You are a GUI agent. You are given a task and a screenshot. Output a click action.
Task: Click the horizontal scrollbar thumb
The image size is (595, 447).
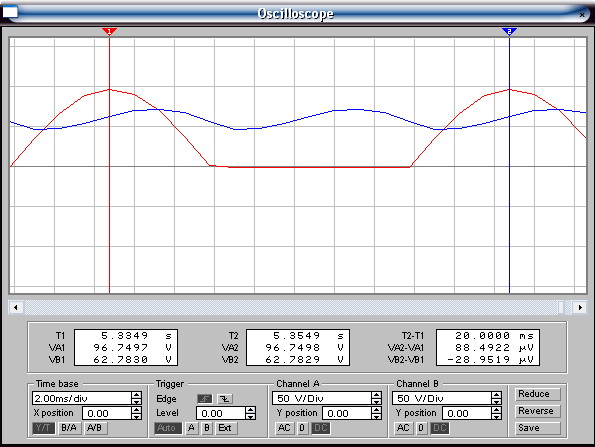click(561, 307)
